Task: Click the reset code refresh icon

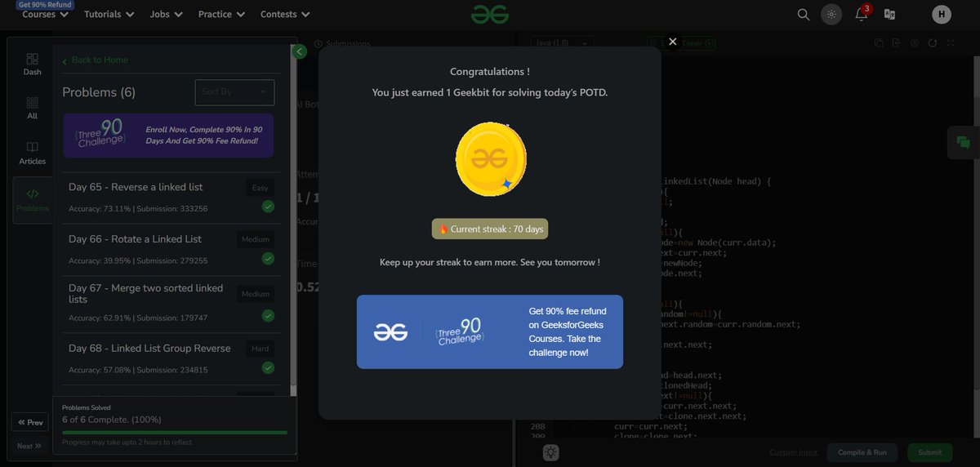Action: (933, 43)
